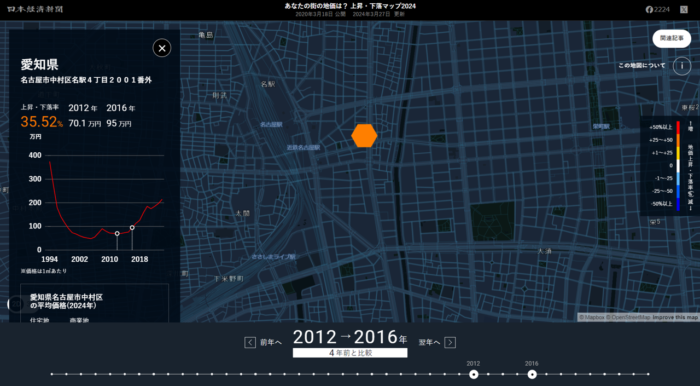Open the map info (i) icon
Screen dimensions: 700x386
pos(682,66)
